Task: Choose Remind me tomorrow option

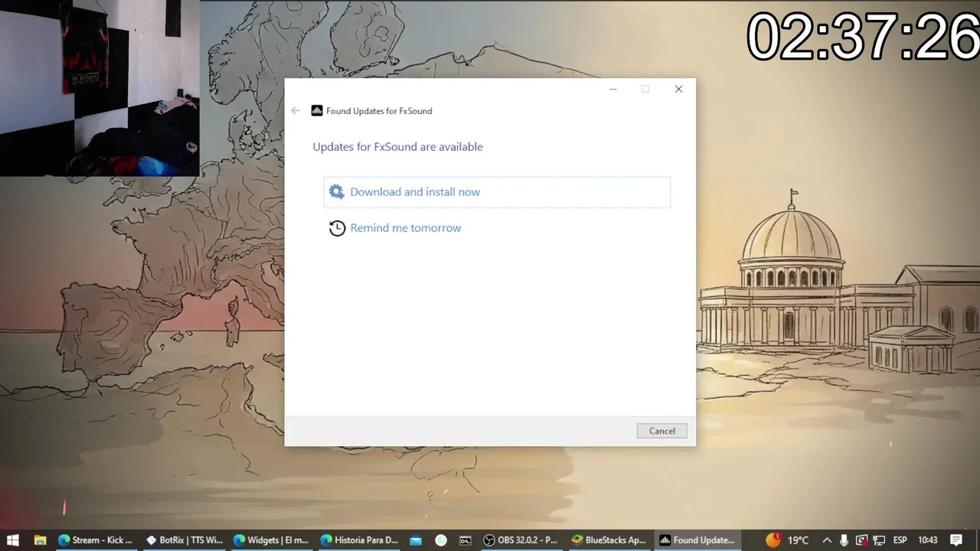Action: 405,228
